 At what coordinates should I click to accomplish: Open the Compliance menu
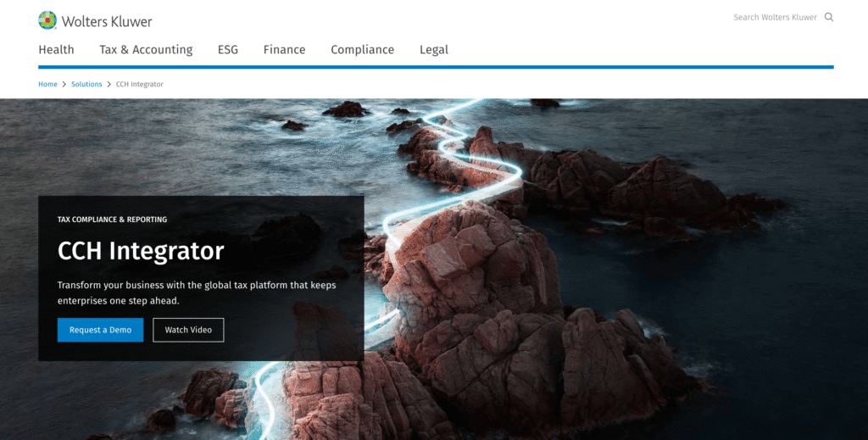pos(363,50)
